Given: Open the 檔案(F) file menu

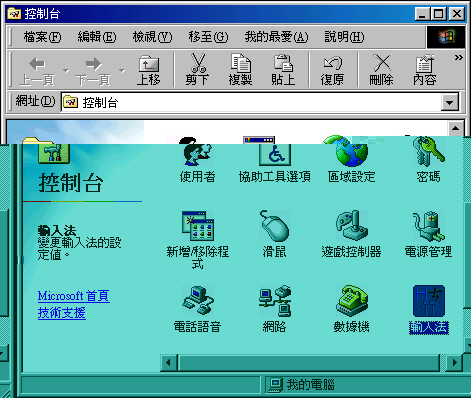Looking at the screenshot, I should (x=42, y=37).
